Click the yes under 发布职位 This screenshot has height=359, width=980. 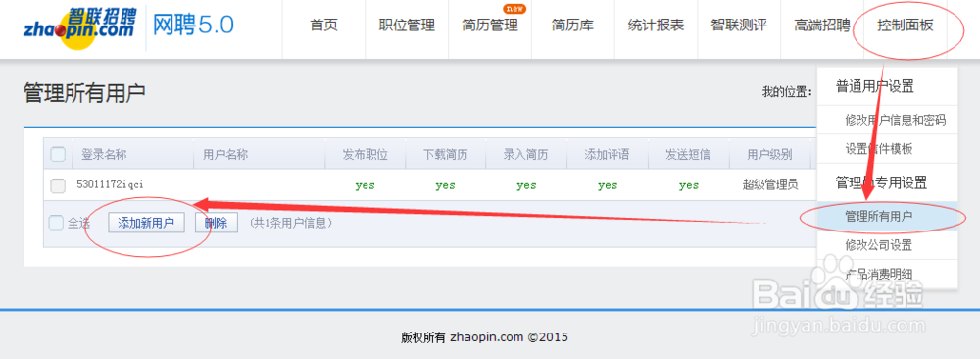pos(365,185)
